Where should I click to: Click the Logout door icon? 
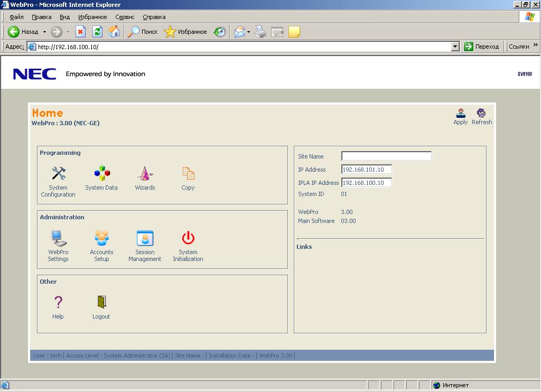[x=102, y=302]
